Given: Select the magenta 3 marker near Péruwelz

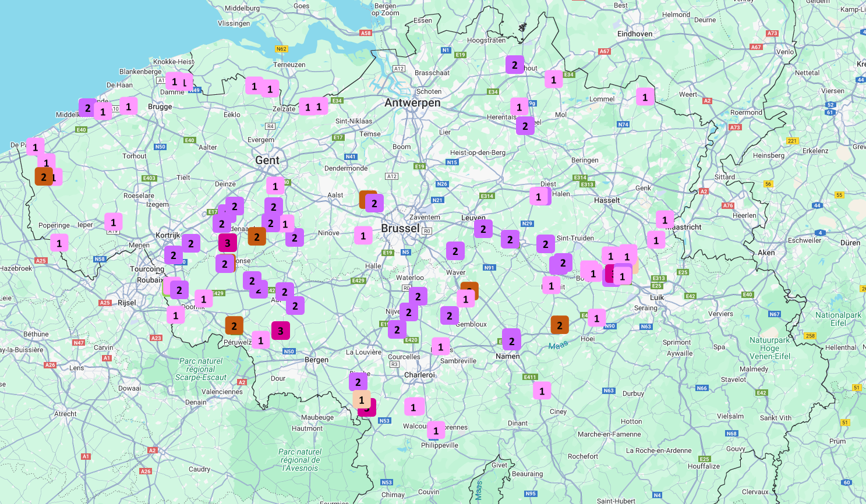Looking at the screenshot, I should tap(280, 331).
